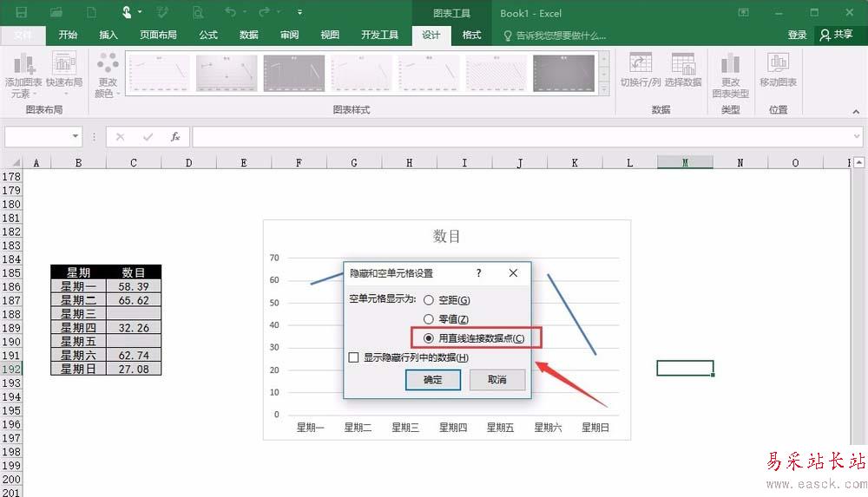Select the 空距(G) radio option

pos(429,300)
